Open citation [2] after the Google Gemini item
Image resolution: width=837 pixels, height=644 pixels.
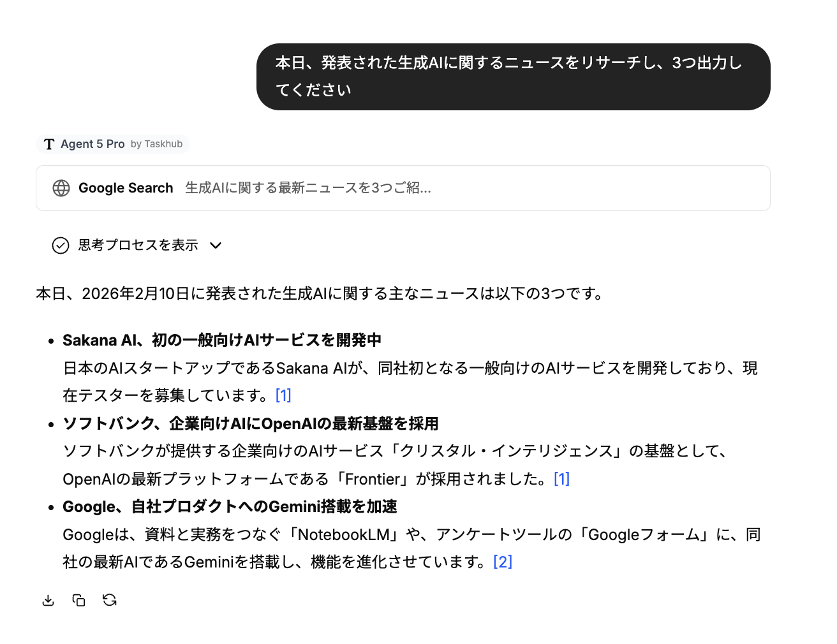503,562
